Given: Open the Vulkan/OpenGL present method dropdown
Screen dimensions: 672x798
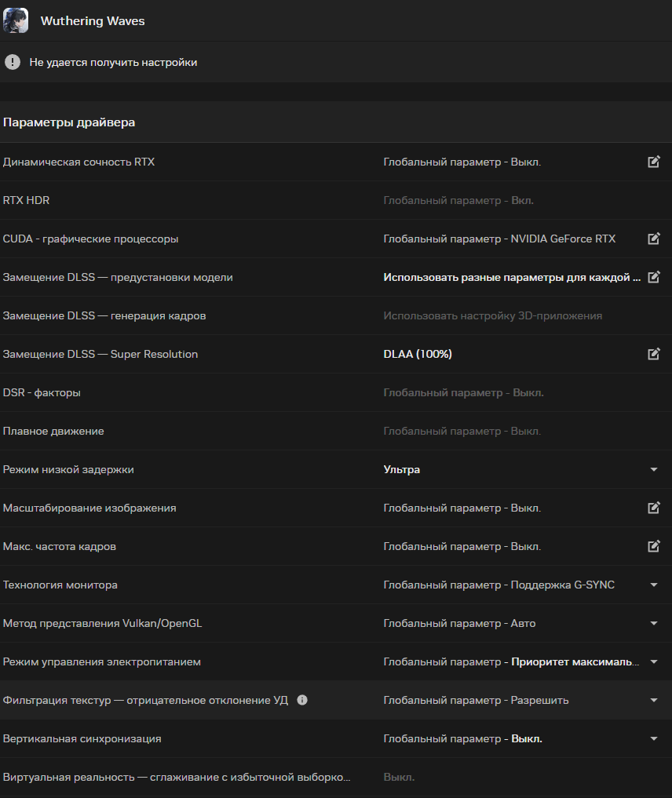Looking at the screenshot, I should [654, 624].
